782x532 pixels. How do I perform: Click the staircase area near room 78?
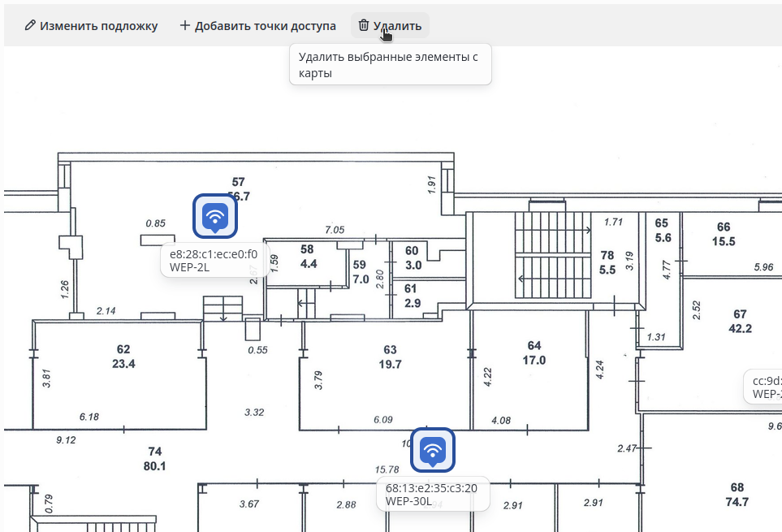pyautogui.click(x=552, y=255)
